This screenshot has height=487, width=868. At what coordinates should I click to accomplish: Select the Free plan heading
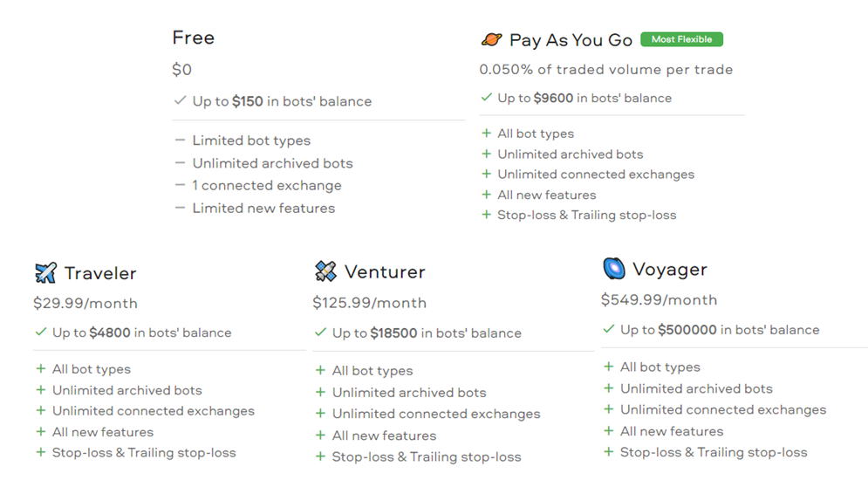click(x=193, y=38)
